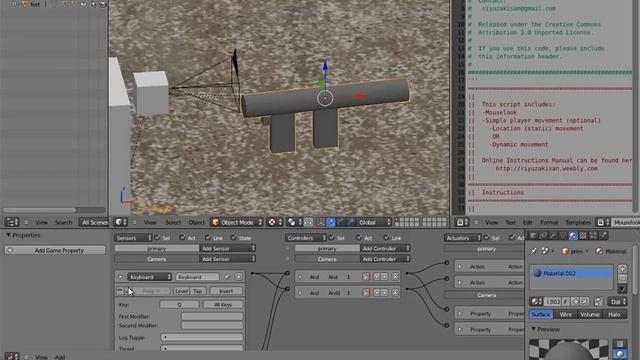Toggle the 3D manipulator widget icon
This screenshot has height=360, width=640.
click(x=321, y=222)
